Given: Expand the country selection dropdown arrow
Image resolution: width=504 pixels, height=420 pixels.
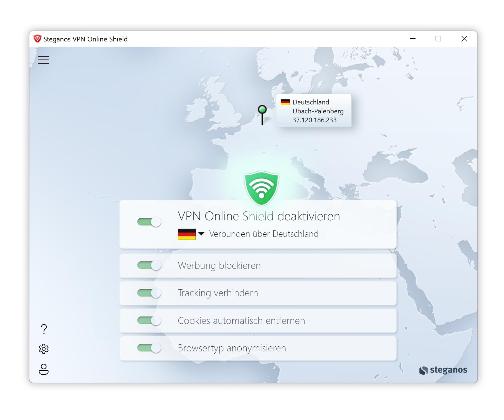Looking at the screenshot, I should point(201,234).
